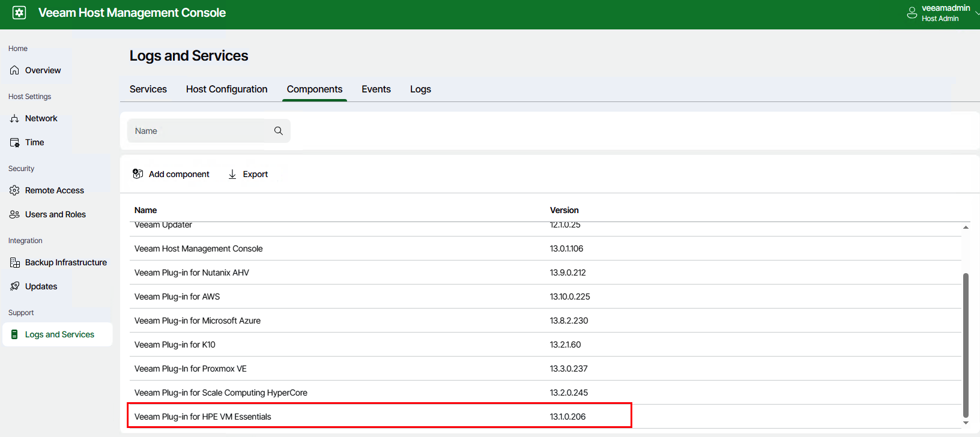Select the Veeam Host Management Console row

coord(545,249)
